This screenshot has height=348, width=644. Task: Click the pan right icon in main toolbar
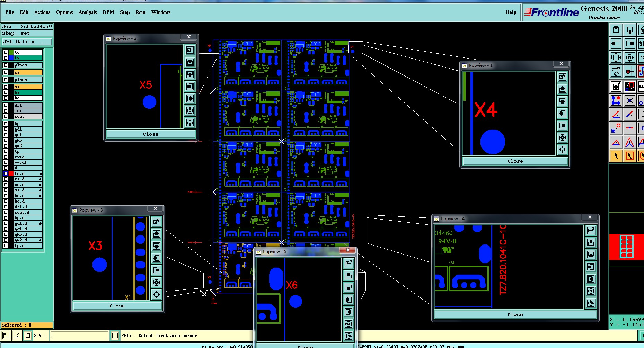(630, 44)
